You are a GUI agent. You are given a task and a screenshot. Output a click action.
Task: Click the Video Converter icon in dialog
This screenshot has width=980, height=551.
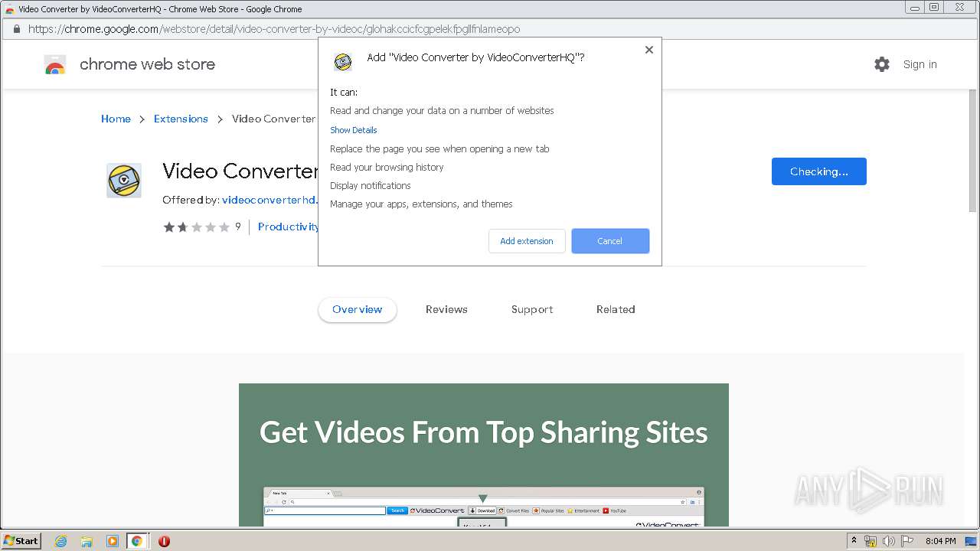pyautogui.click(x=343, y=62)
